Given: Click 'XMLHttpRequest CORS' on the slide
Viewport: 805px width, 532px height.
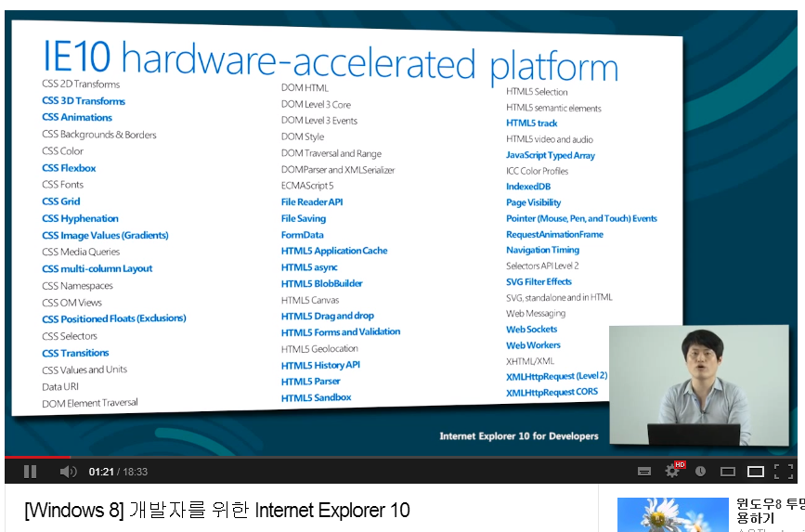Looking at the screenshot, I should (552, 393).
